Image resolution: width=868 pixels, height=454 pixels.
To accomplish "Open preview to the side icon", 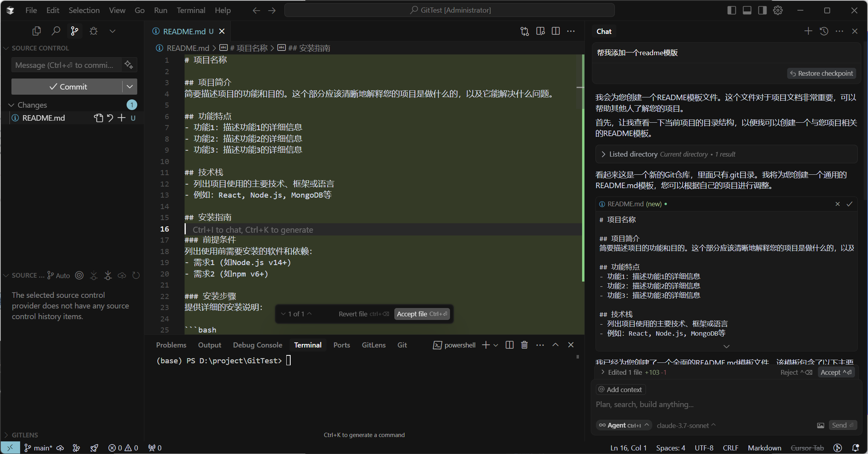I will [540, 31].
